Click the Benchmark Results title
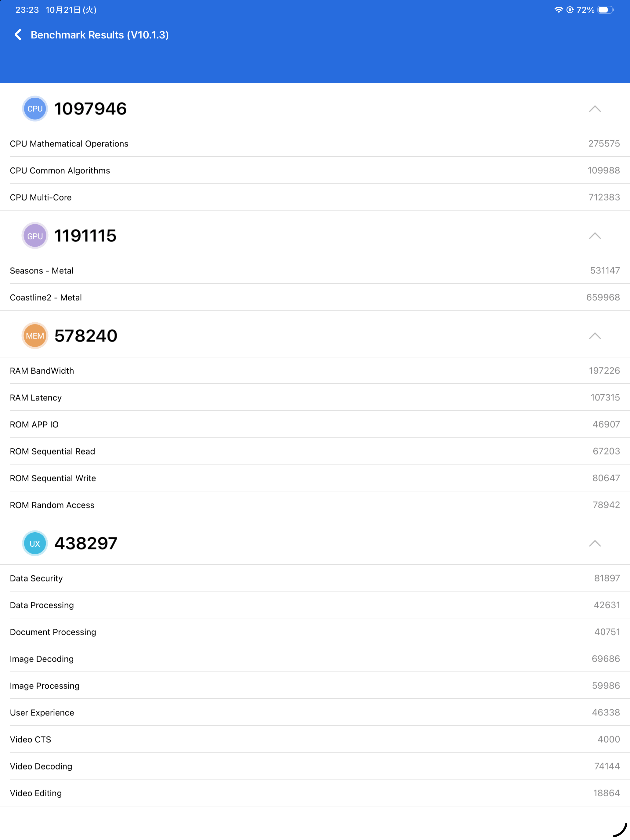This screenshot has width=630, height=840. point(100,35)
